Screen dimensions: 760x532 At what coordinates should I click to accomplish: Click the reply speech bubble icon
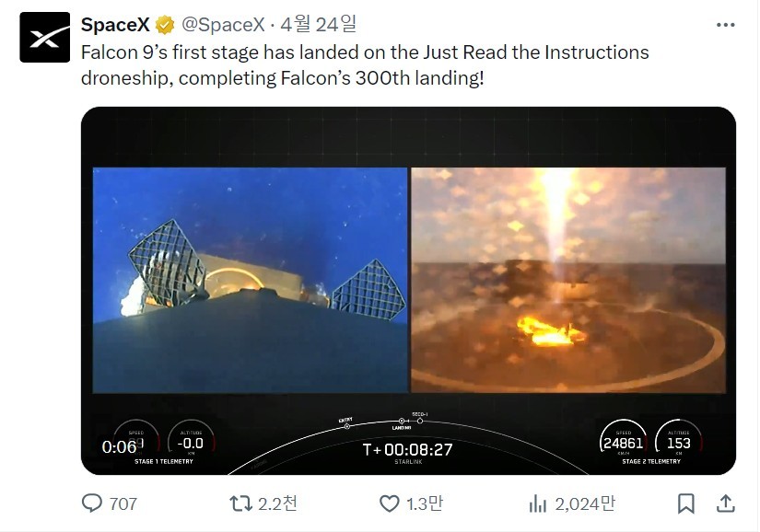pos(91,503)
